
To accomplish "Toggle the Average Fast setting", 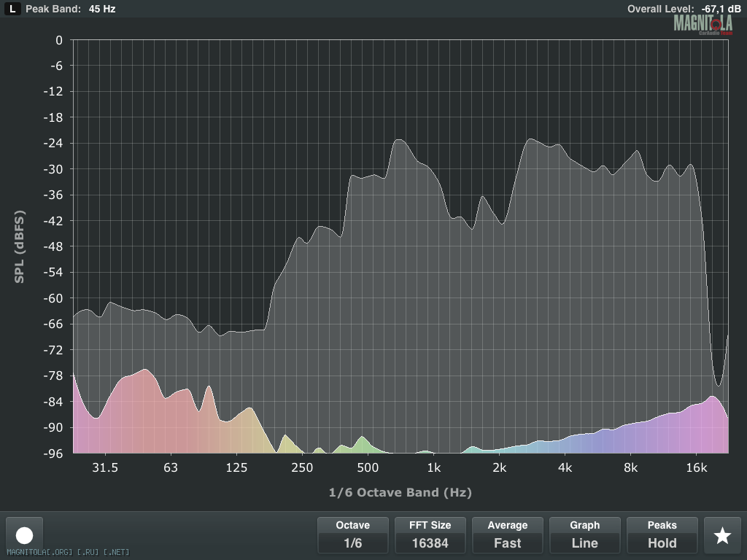I will (507, 535).
